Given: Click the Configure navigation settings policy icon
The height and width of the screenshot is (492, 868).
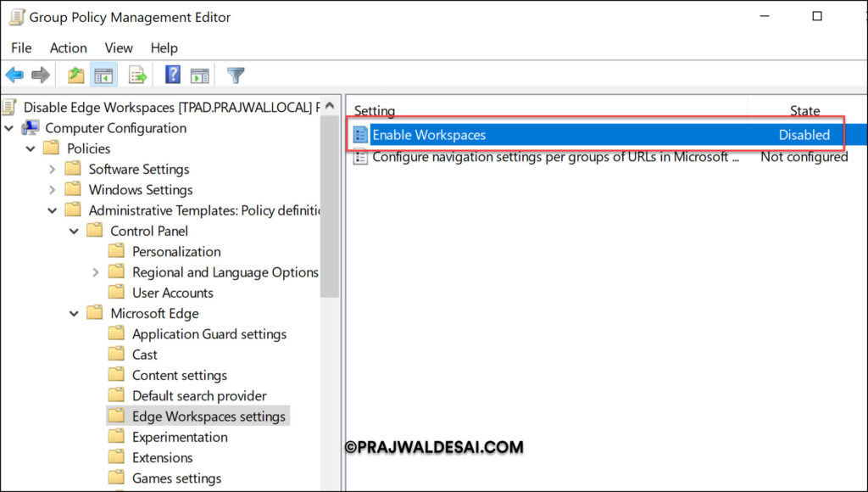Looking at the screenshot, I should click(360, 157).
